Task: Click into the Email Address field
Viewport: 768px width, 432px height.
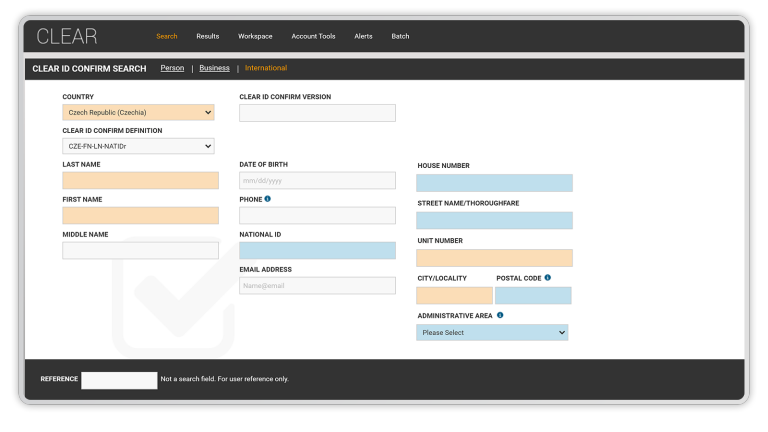Action: 317,286
